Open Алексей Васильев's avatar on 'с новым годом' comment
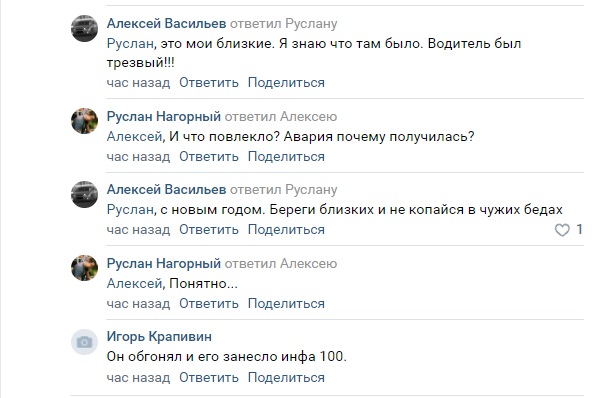Viewport: 605px width, 398px height. (x=84, y=194)
